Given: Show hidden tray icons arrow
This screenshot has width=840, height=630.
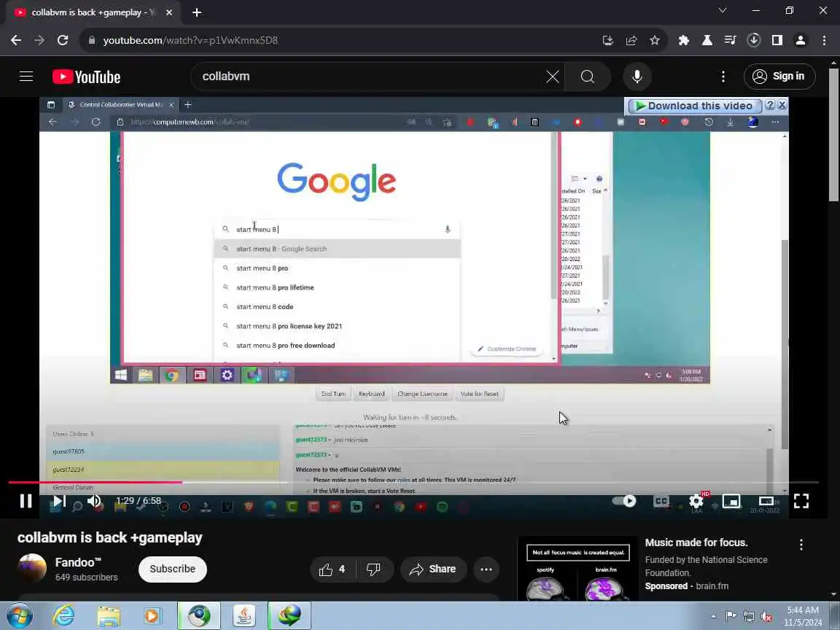Looking at the screenshot, I should coord(713,616).
